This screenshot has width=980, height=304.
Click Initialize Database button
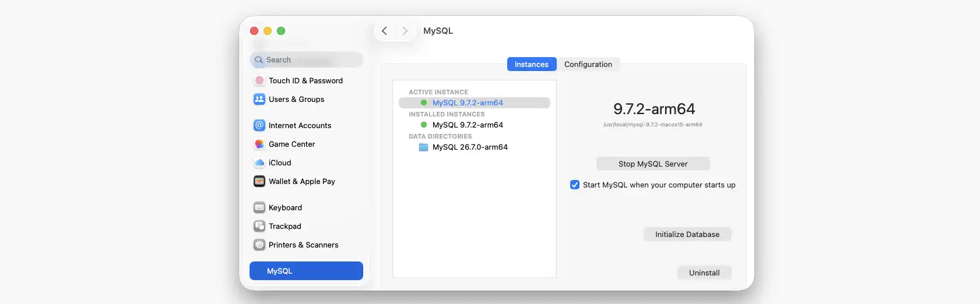click(687, 234)
